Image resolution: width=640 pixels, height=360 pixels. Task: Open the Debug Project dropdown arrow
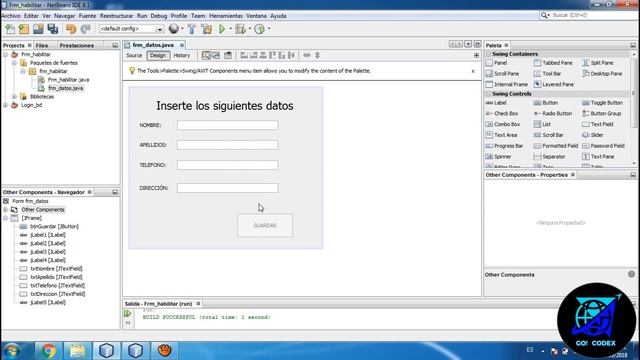tap(249, 29)
